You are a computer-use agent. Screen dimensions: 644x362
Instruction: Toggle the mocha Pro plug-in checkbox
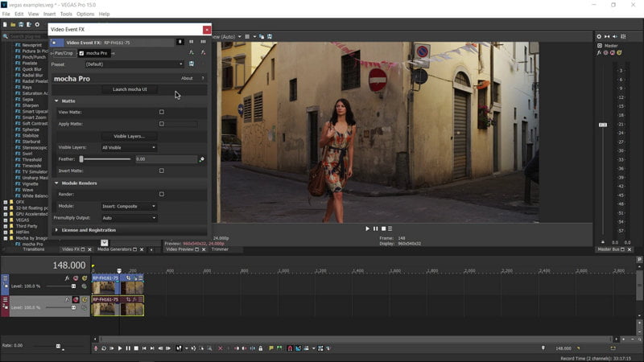click(81, 53)
